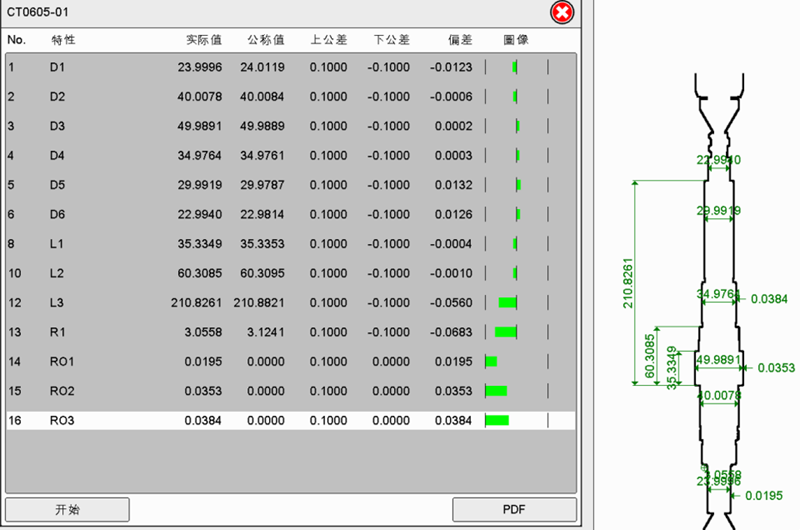This screenshot has height=530, width=800.
Task: Click the 22.9940 dimension on drawing
Action: click(x=718, y=160)
